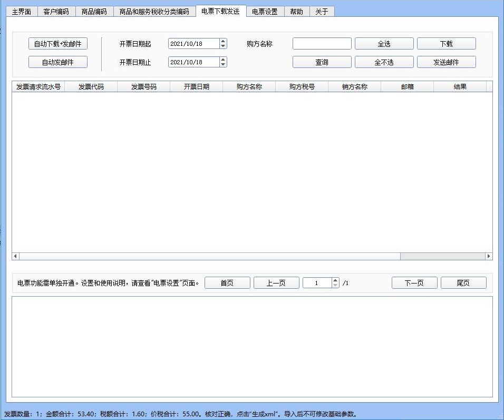Select the 商品和服务税收分类编码 tab
Screen dimensions: 504x420
[154, 12]
